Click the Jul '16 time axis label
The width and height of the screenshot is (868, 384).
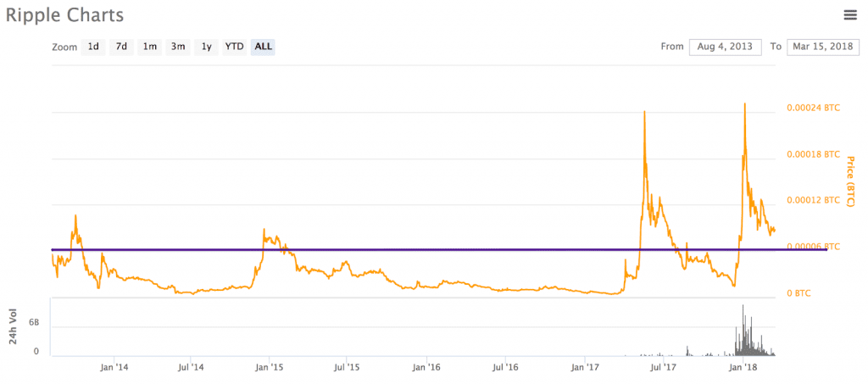coord(505,366)
